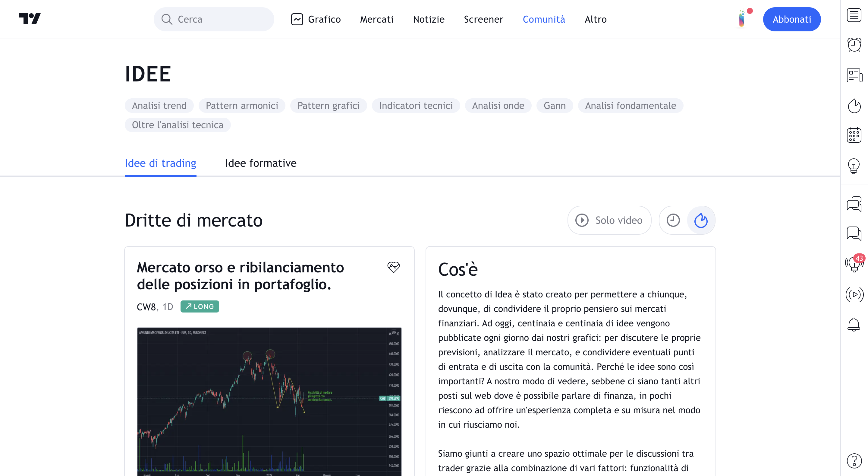Open the live streams broadcast icon

coord(854,294)
